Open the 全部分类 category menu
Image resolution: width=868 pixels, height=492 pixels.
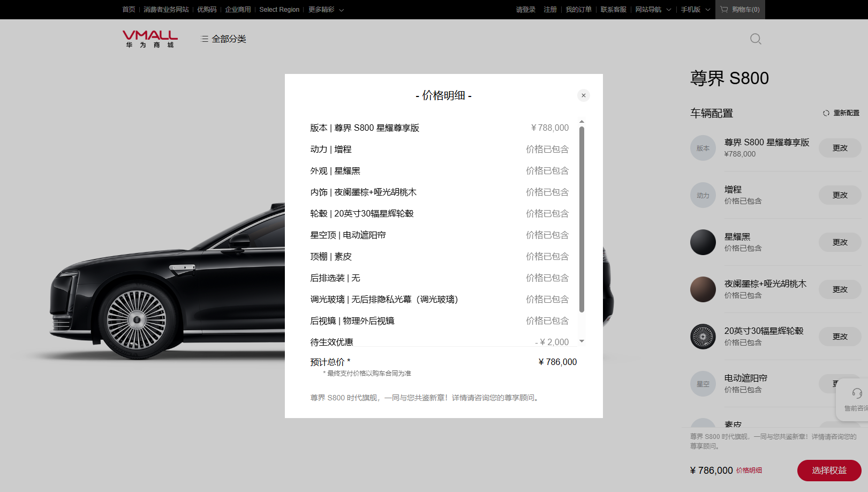(223, 39)
